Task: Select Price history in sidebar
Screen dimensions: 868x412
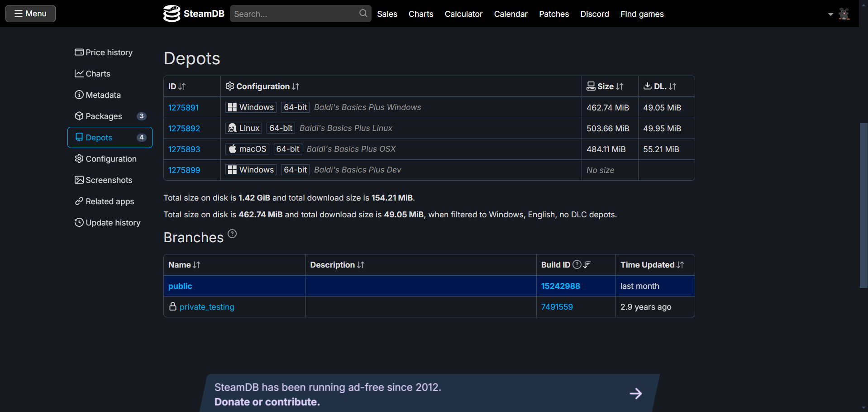Action: [104, 53]
